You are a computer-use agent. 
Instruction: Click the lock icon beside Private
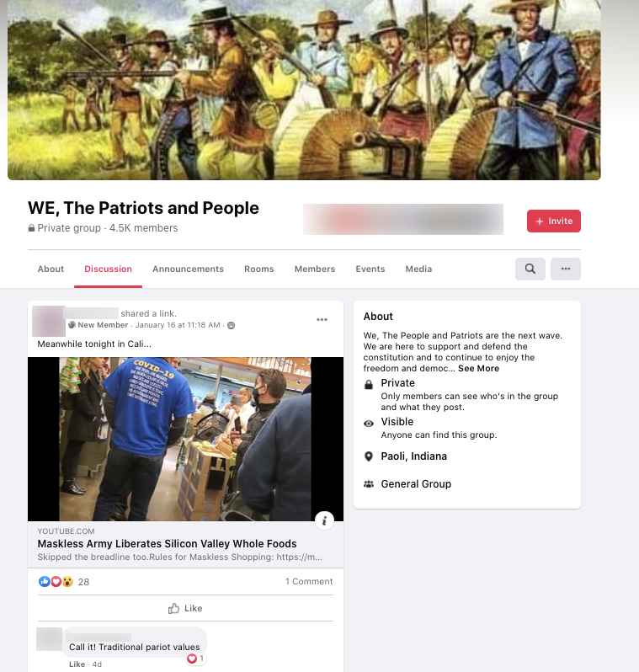click(369, 385)
